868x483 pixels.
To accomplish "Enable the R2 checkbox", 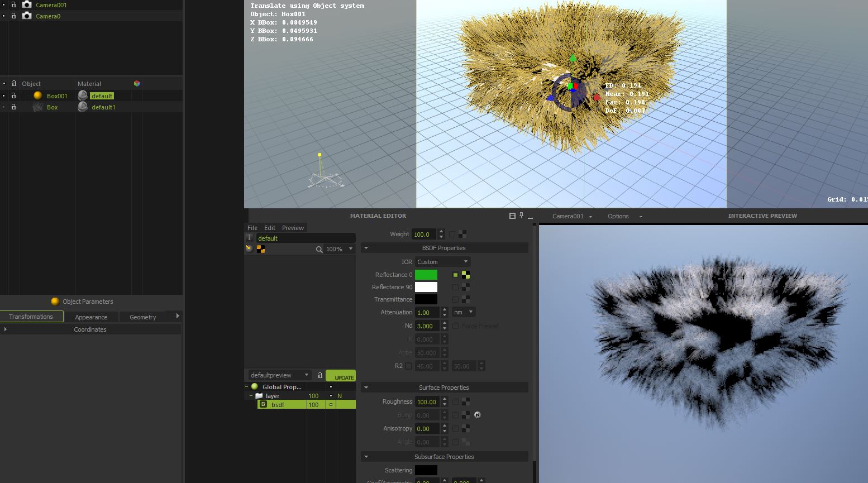I will 408,366.
